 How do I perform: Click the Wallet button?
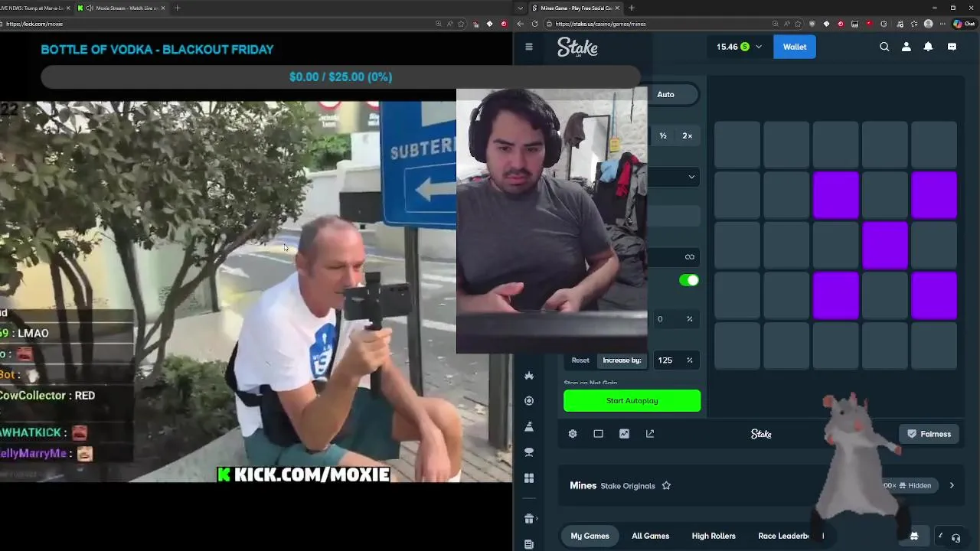pyautogui.click(x=794, y=47)
